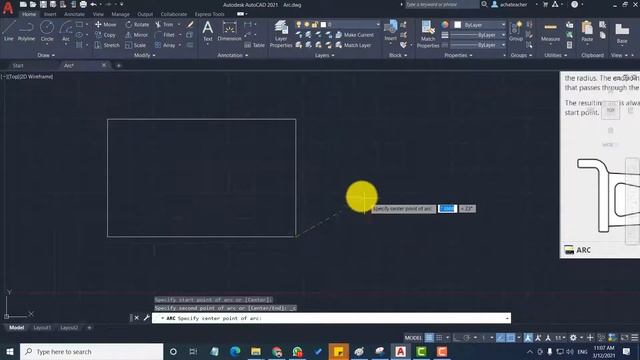The image size is (640, 360).
Task: Click the Save icon in quick access toolbar
Action: [43, 4]
